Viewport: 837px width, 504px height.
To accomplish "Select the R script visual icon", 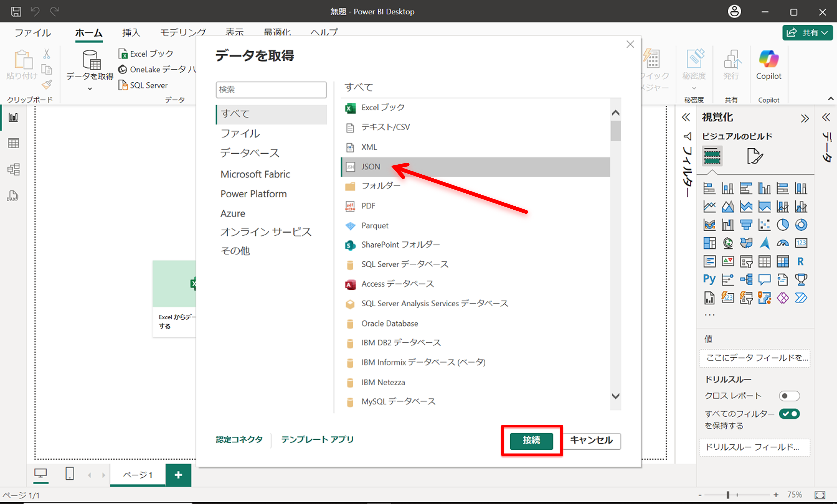I will 800,261.
